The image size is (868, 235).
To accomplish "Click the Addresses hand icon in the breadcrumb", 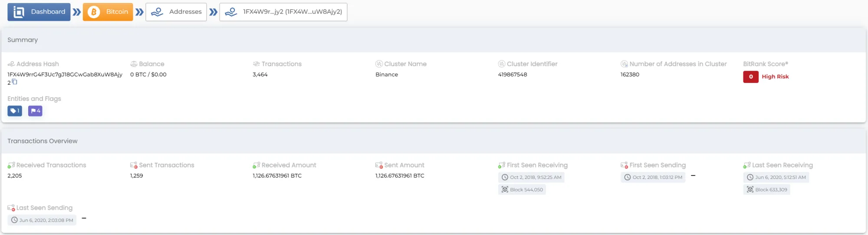I will (157, 12).
